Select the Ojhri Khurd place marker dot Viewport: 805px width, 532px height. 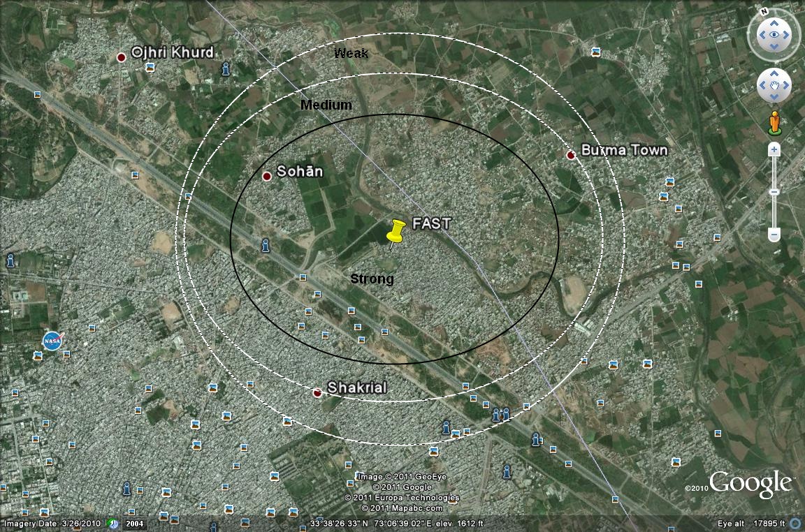point(121,57)
